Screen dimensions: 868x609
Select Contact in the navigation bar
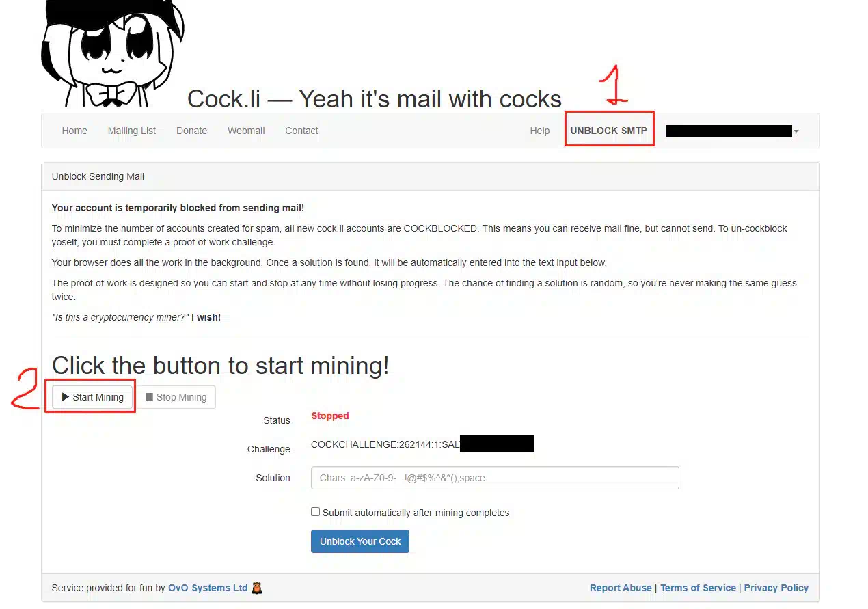[301, 131]
